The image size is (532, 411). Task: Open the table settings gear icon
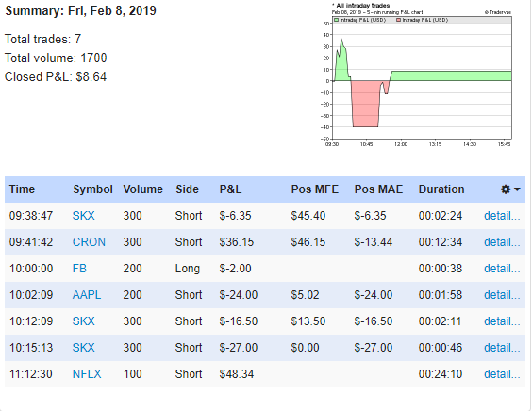point(506,189)
